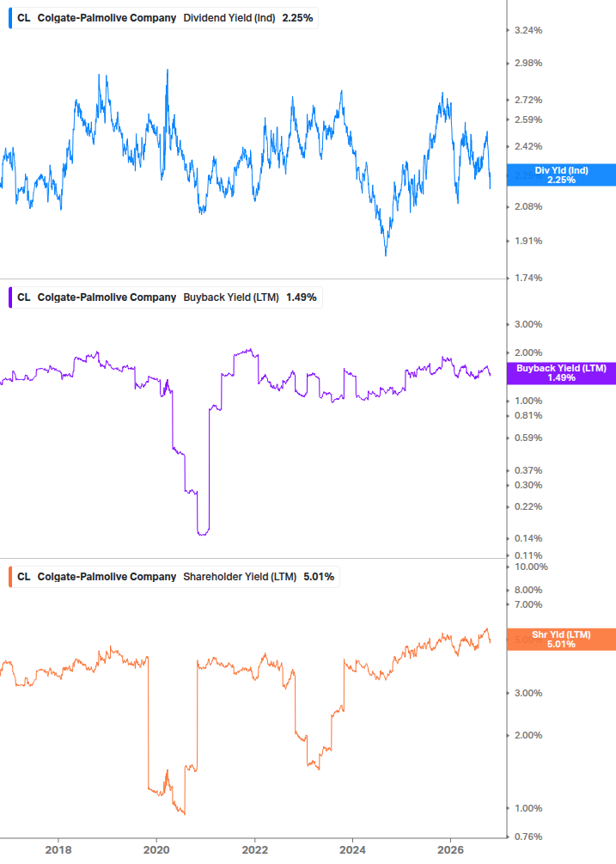The width and height of the screenshot is (616, 864).
Task: Click the 1.91% dividend yield axis label
Action: tap(528, 241)
